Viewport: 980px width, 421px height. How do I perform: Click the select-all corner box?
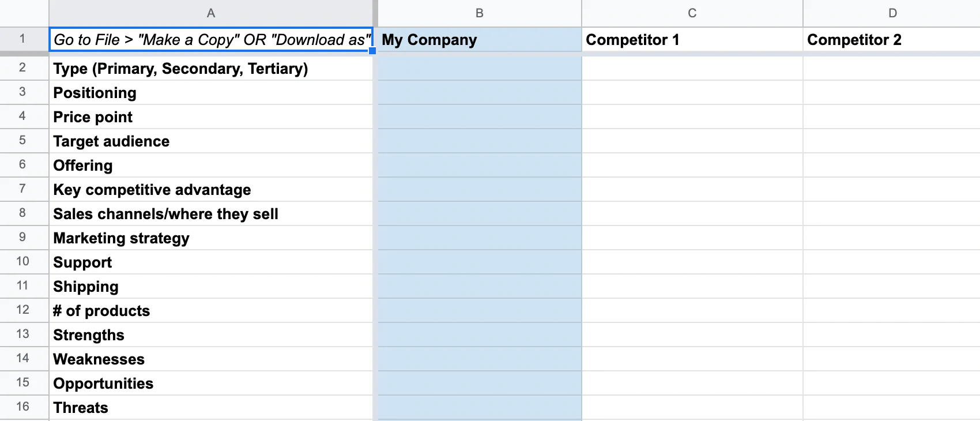tap(24, 13)
